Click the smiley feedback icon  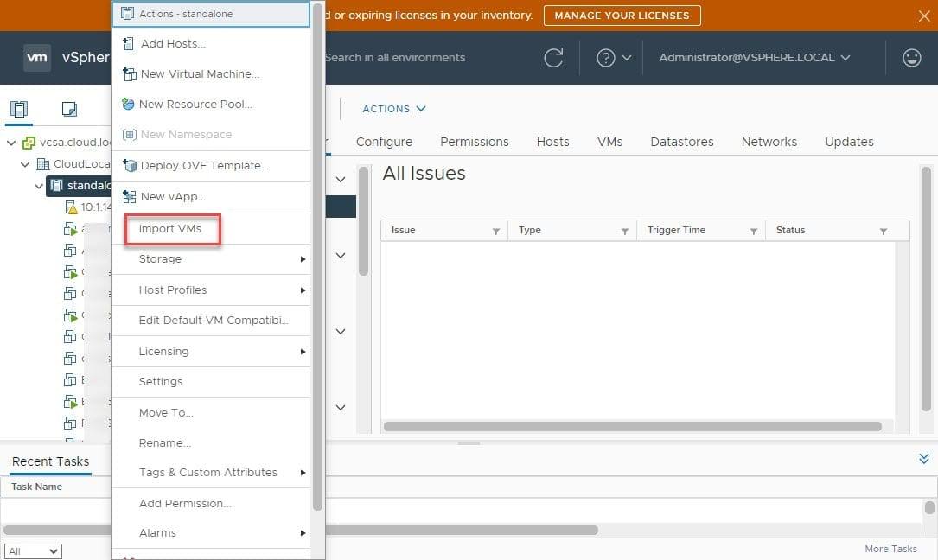pyautogui.click(x=911, y=57)
